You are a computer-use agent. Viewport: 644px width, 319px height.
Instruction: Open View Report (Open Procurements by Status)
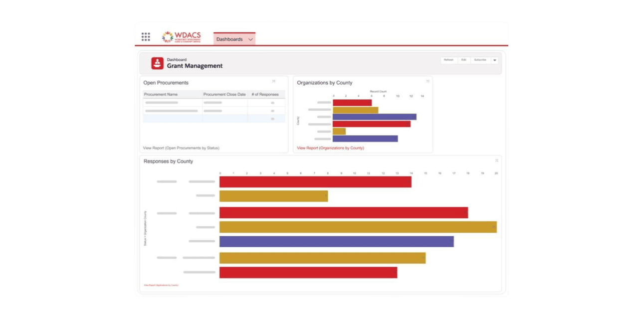(x=181, y=148)
